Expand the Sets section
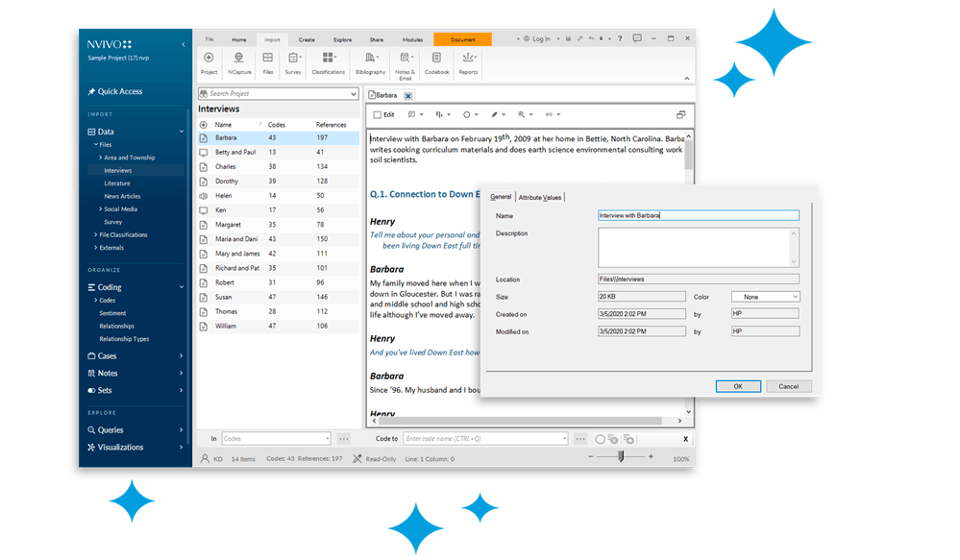 182,390
